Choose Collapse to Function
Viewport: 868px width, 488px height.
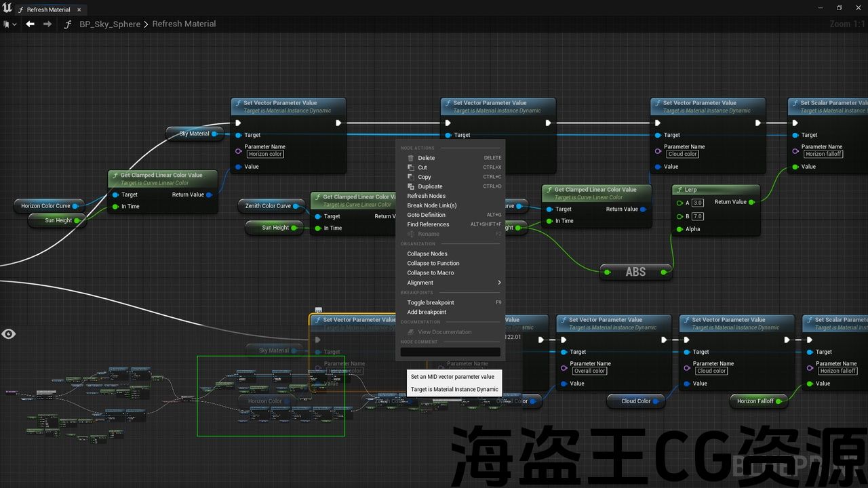coord(433,263)
